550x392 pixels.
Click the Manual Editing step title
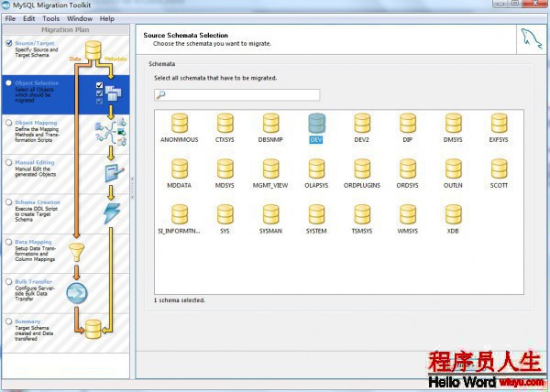pyautogui.click(x=35, y=162)
